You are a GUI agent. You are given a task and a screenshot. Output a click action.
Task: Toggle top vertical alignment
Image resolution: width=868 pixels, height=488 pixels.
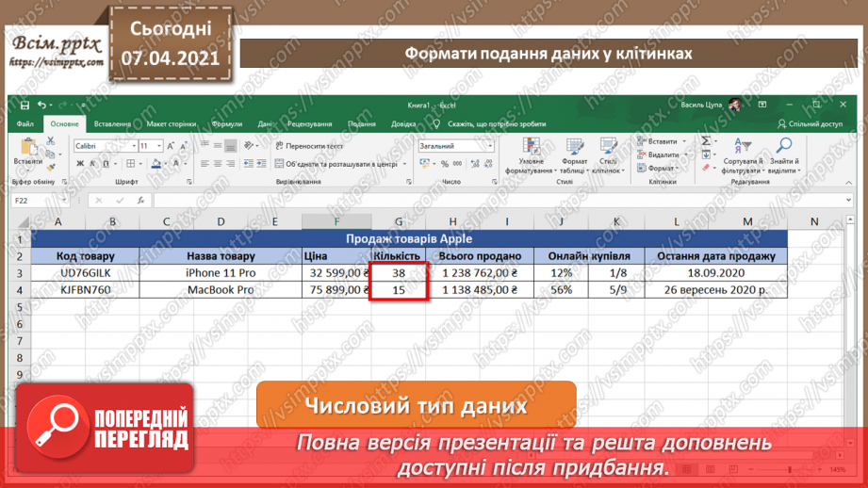pyautogui.click(x=205, y=145)
